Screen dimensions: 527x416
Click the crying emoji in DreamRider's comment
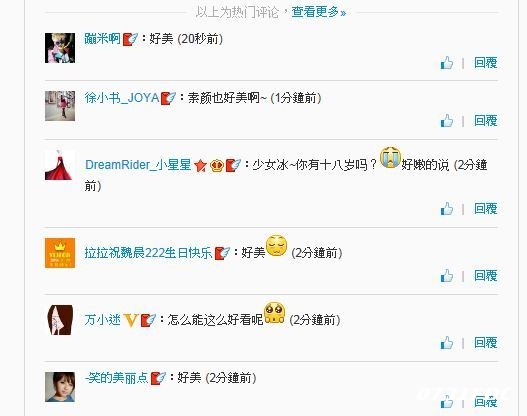(x=390, y=157)
